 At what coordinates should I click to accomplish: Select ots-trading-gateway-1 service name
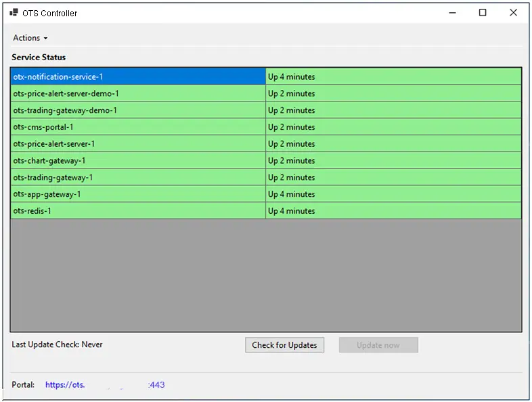pyautogui.click(x=53, y=177)
